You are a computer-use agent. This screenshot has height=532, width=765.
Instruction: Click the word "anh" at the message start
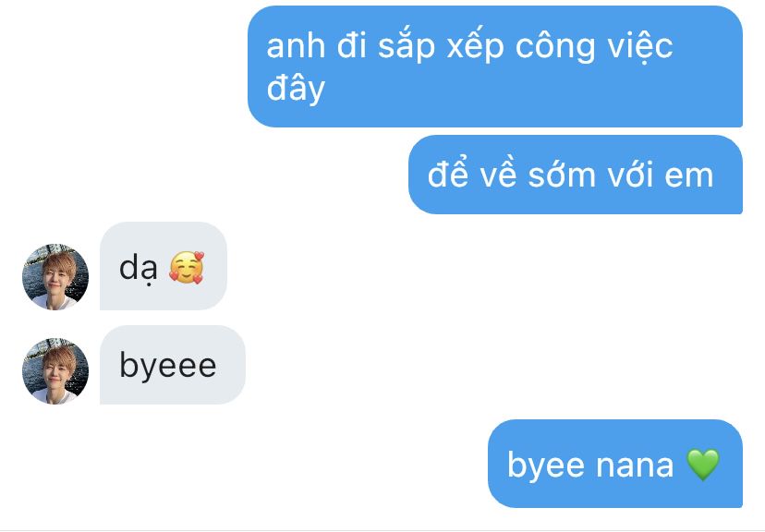tap(296, 46)
